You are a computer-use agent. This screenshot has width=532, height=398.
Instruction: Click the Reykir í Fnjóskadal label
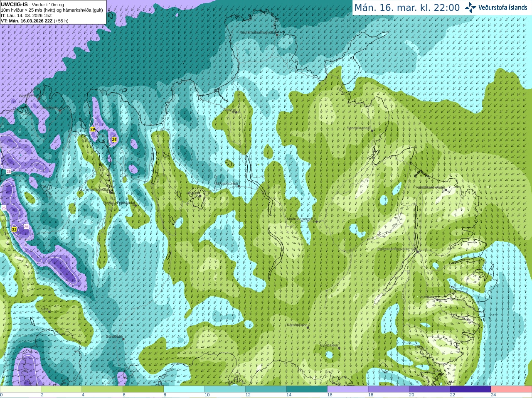point(119,203)
